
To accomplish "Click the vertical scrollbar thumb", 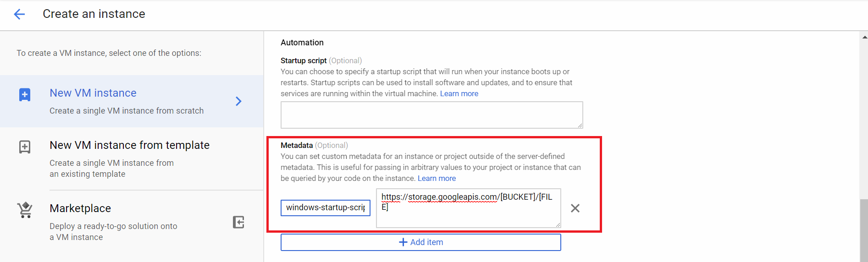I will pyautogui.click(x=864, y=229).
